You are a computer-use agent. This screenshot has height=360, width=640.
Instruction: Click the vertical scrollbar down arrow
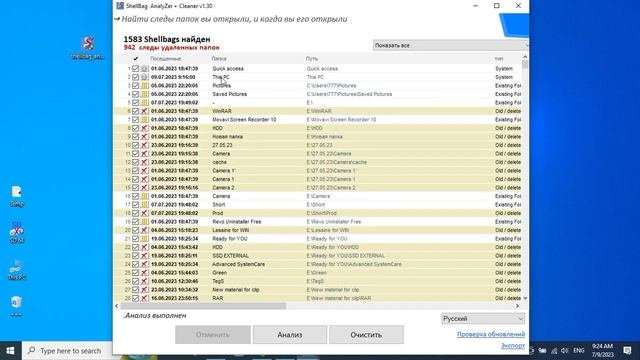pyautogui.click(x=525, y=298)
